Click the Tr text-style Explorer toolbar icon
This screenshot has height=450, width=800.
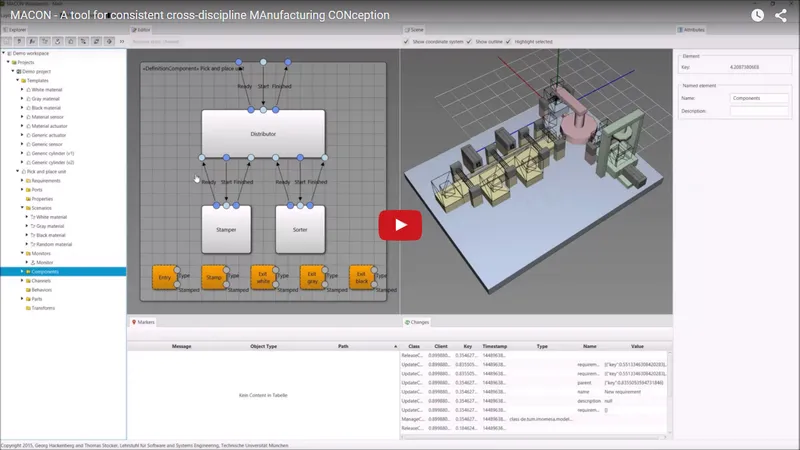pos(45,41)
